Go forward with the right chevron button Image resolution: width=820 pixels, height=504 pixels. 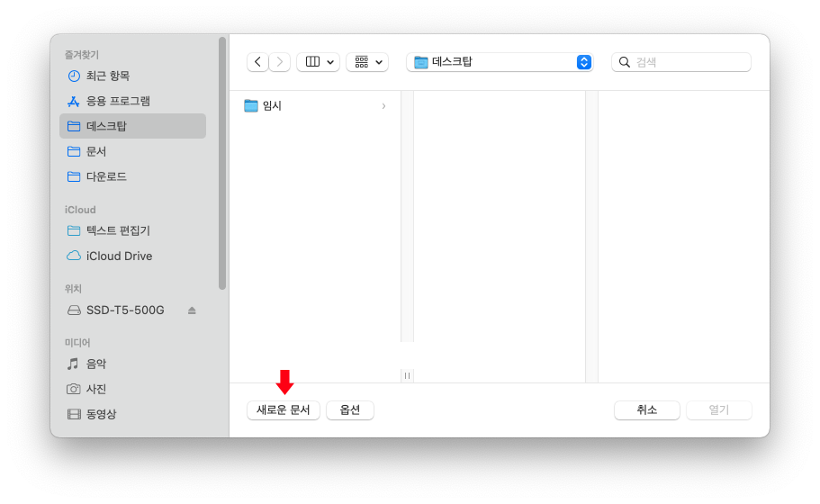pos(280,62)
